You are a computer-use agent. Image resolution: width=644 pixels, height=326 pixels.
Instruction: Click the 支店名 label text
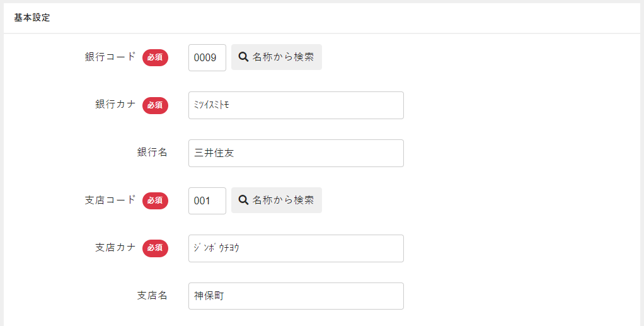[152, 296]
